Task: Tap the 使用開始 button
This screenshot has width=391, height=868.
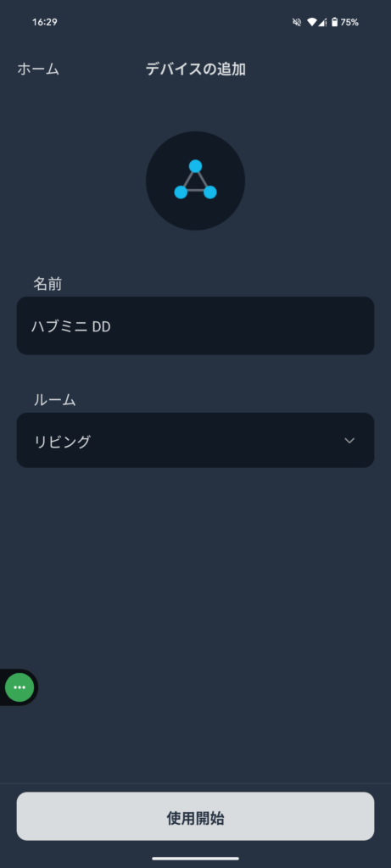Action: 195,816
